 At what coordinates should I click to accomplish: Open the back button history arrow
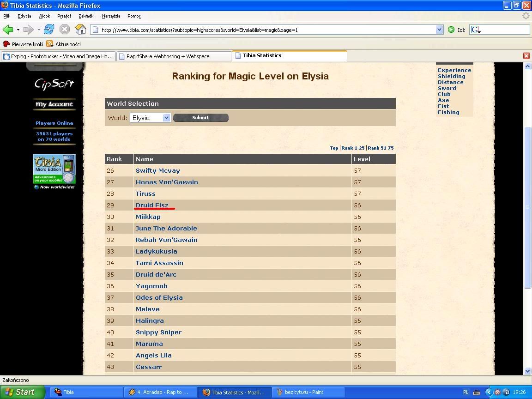(18, 30)
